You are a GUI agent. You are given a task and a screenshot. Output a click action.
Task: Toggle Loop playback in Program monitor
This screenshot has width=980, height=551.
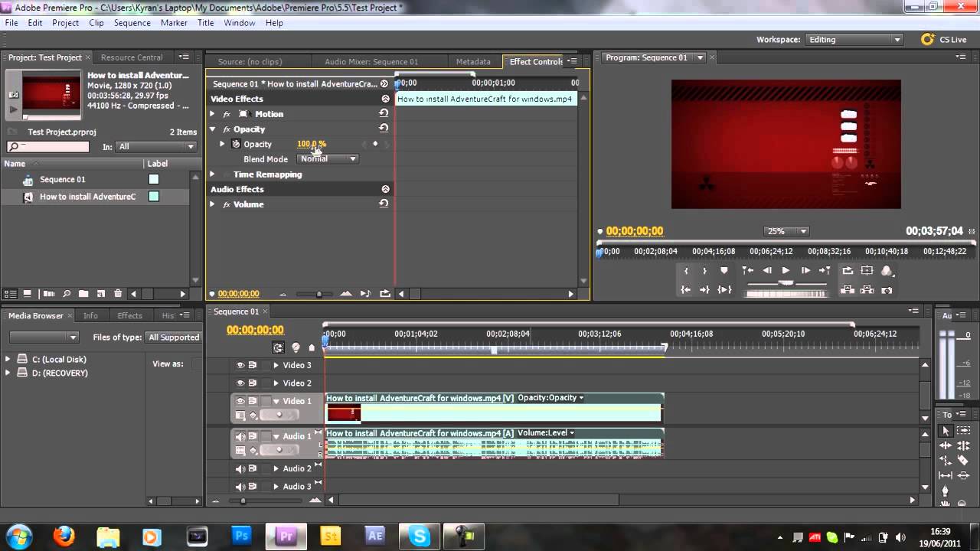[x=848, y=270]
